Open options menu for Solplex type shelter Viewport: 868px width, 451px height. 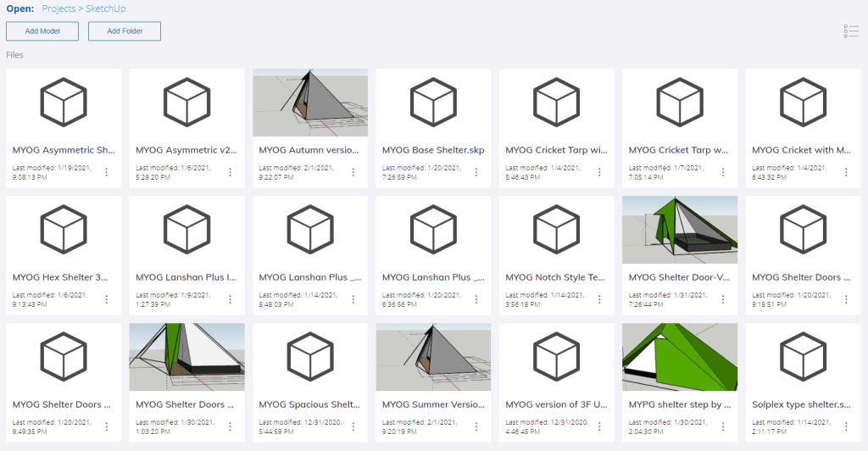(846, 426)
